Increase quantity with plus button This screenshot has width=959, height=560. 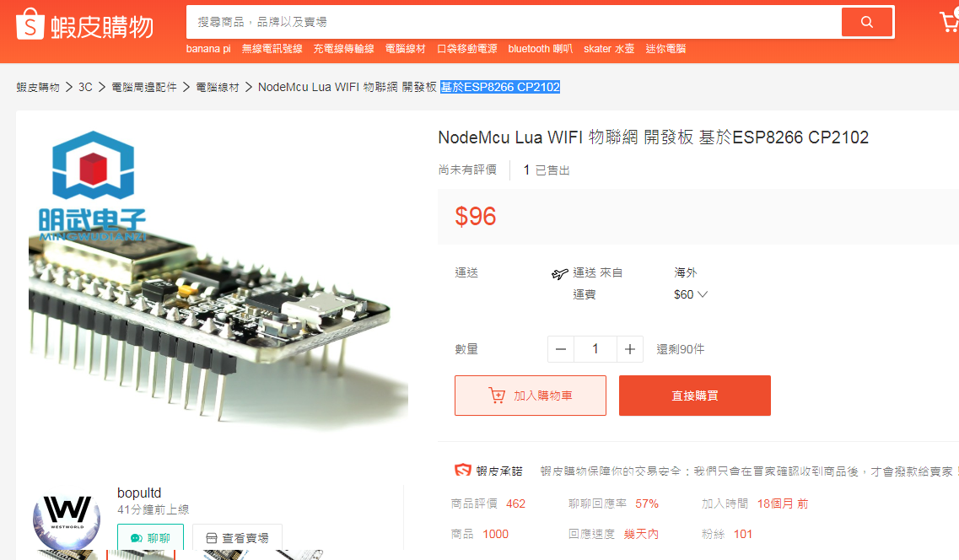[x=630, y=349]
